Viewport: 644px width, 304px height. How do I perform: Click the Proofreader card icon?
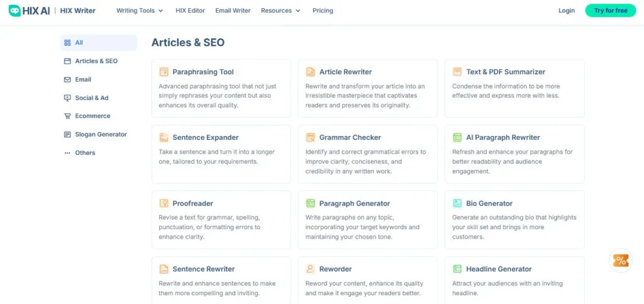pos(164,203)
